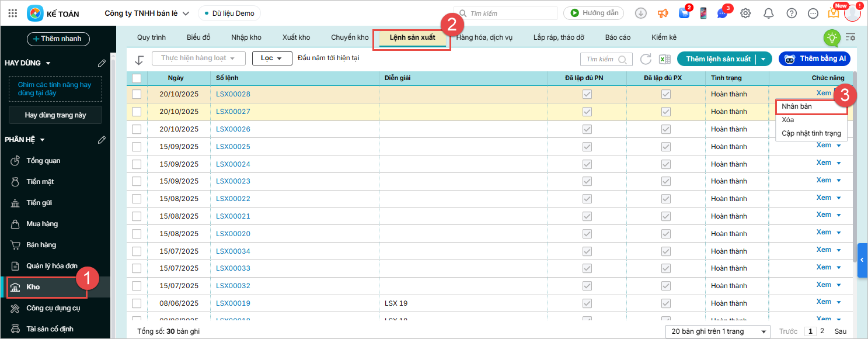Export list using the Excel icon
The image size is (868, 339).
click(664, 59)
